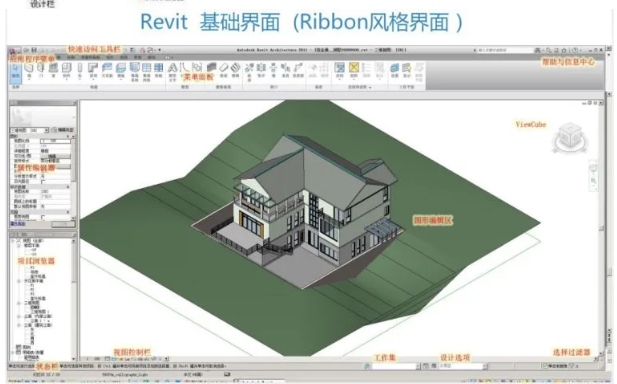This screenshot has height=384, width=617.
Task: Switch to the 视图 ribbon tab
Action: click(124, 57)
